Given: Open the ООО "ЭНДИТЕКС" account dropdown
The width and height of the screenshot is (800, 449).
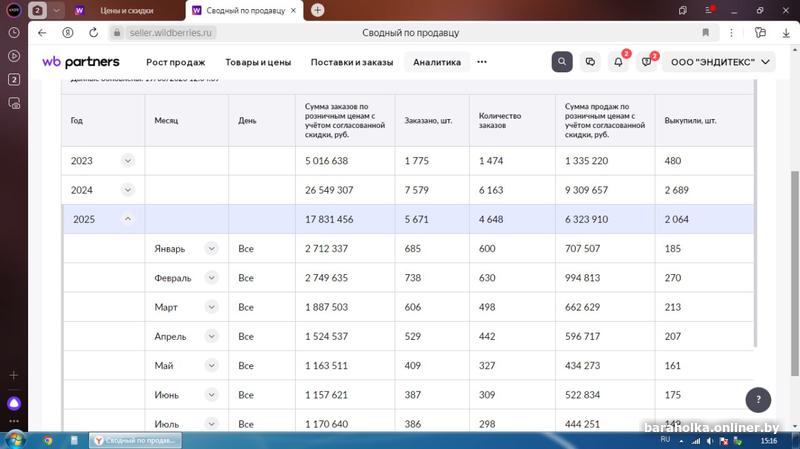Looking at the screenshot, I should (x=718, y=62).
